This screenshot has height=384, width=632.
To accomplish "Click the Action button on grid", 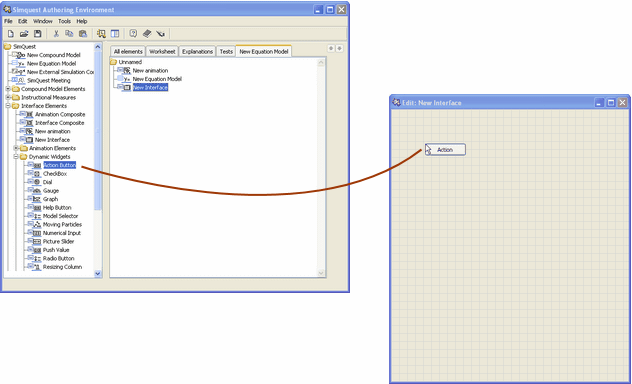I will tap(445, 149).
